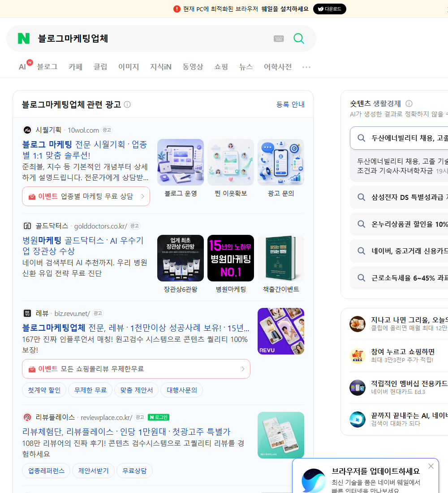Viewport: 448px width, 493px height.
Task: Click icon for 끝까지 끝내주는 AI promo
Action: 358,419
